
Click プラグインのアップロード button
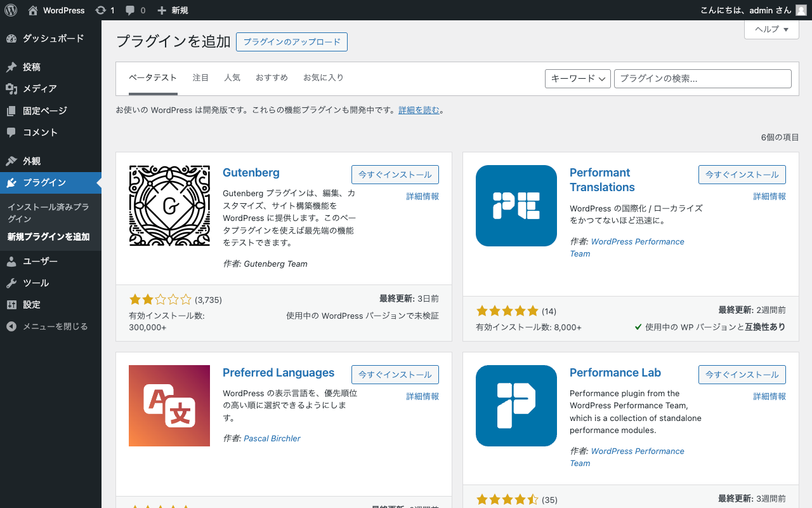292,42
